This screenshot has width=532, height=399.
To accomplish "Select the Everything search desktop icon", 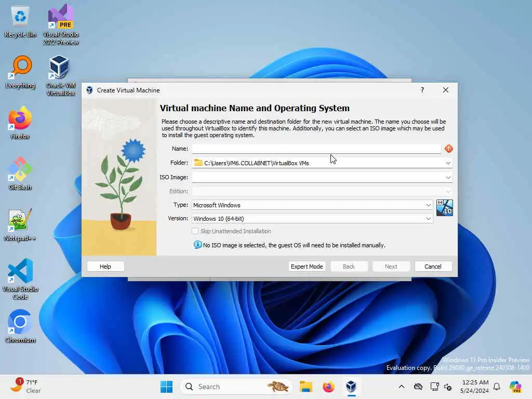I will click(20, 73).
